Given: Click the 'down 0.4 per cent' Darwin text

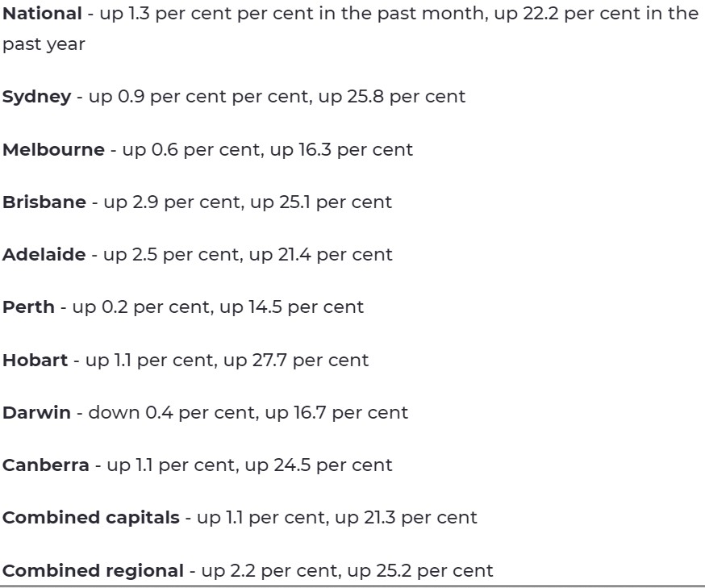Looking at the screenshot, I should (x=171, y=413).
